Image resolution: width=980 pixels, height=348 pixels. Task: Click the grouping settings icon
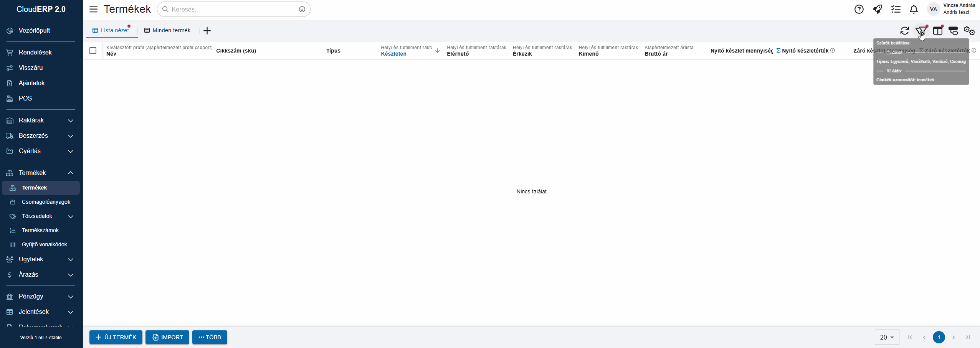tap(954, 31)
